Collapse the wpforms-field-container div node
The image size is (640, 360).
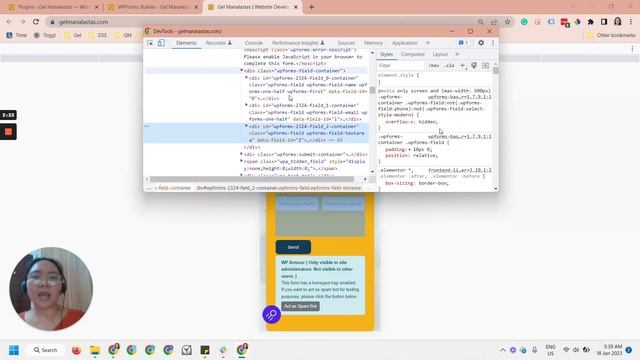tap(241, 71)
